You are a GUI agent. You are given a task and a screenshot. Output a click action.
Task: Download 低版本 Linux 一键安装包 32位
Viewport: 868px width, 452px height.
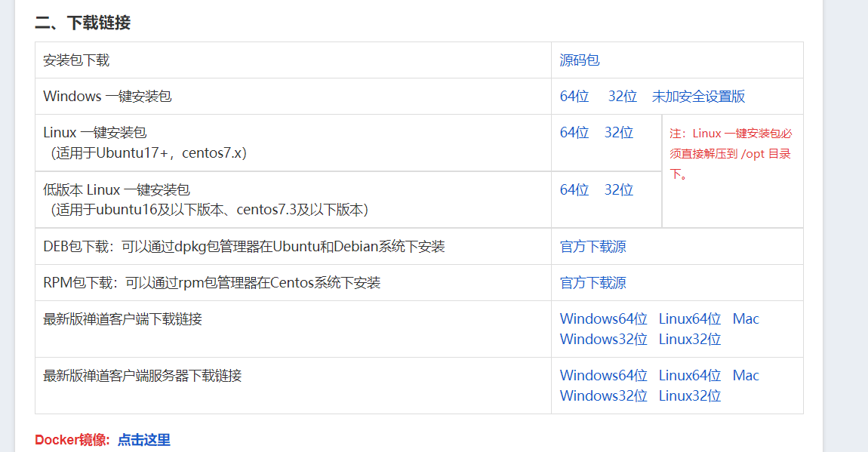619,190
